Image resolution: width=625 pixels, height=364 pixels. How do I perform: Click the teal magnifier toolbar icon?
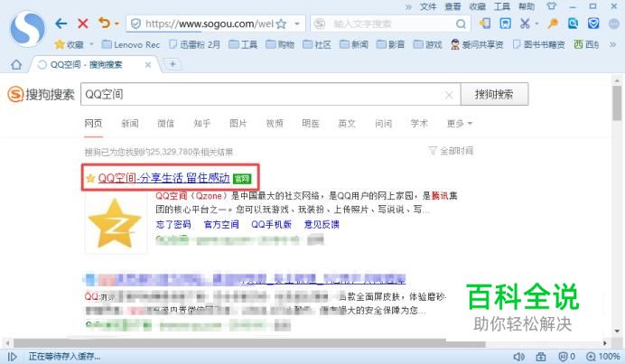pyautogui.click(x=574, y=23)
